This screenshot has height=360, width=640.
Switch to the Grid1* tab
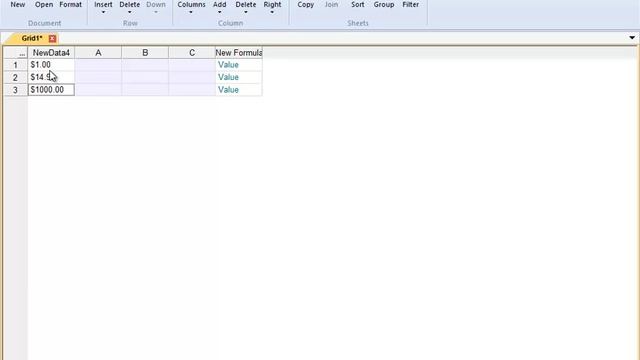tap(32, 38)
